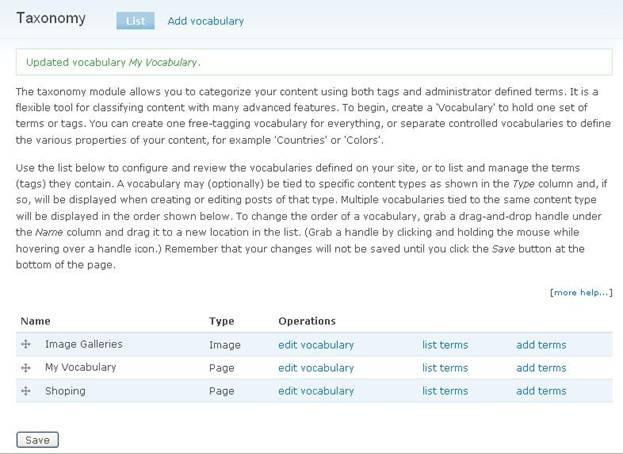
Task: Open the more help link
Action: pos(580,293)
